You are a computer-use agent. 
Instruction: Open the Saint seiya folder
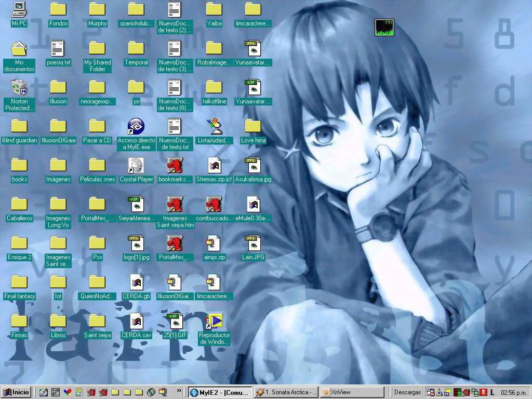pos(97,322)
